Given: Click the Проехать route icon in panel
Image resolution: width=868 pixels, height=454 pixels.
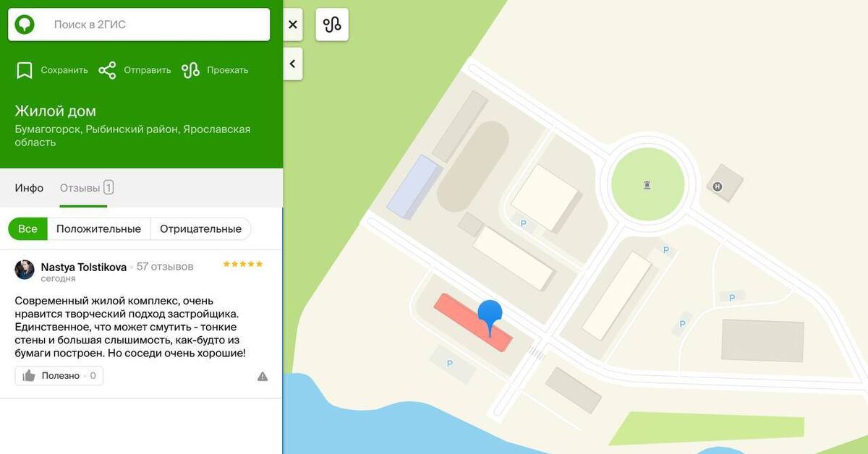Looking at the screenshot, I should pos(190,70).
